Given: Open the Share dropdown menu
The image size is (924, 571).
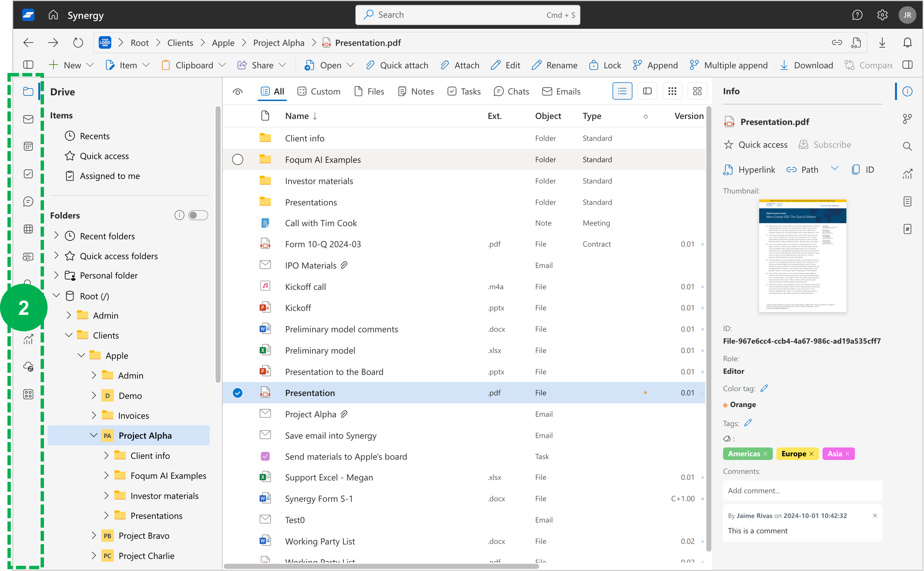Looking at the screenshot, I should pyautogui.click(x=261, y=65).
